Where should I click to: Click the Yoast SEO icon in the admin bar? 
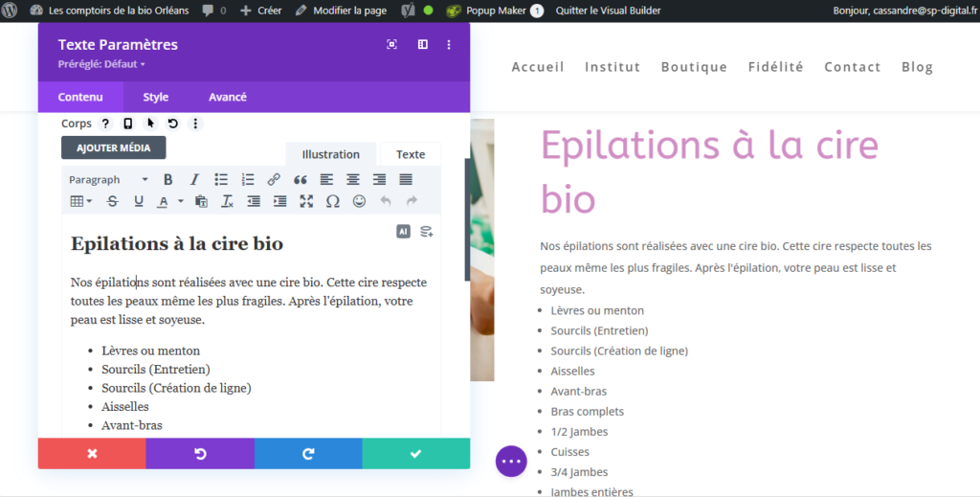[x=408, y=10]
